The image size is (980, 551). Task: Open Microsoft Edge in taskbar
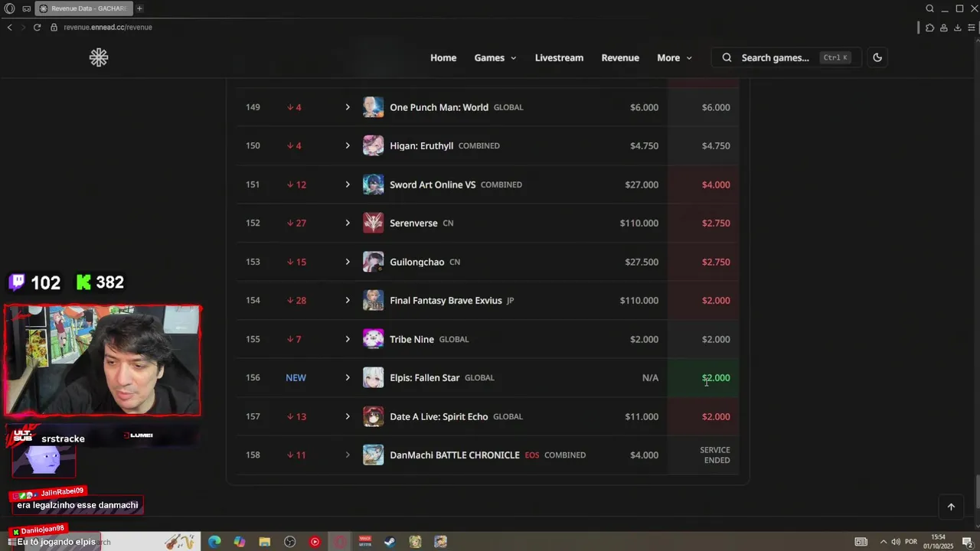coord(214,542)
